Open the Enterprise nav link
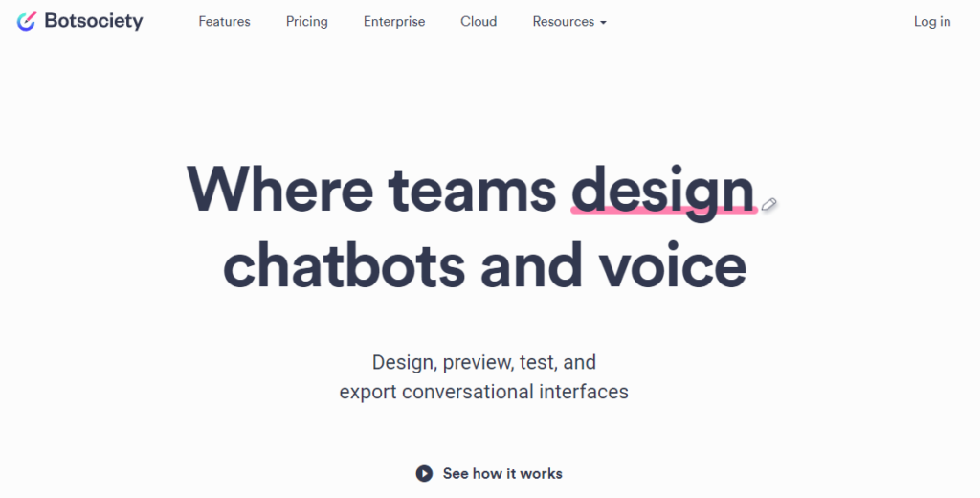 394,21
